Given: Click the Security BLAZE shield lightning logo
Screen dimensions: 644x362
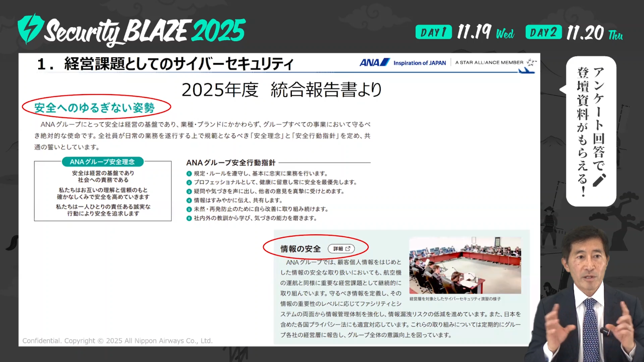Looking at the screenshot, I should pos(30,29).
